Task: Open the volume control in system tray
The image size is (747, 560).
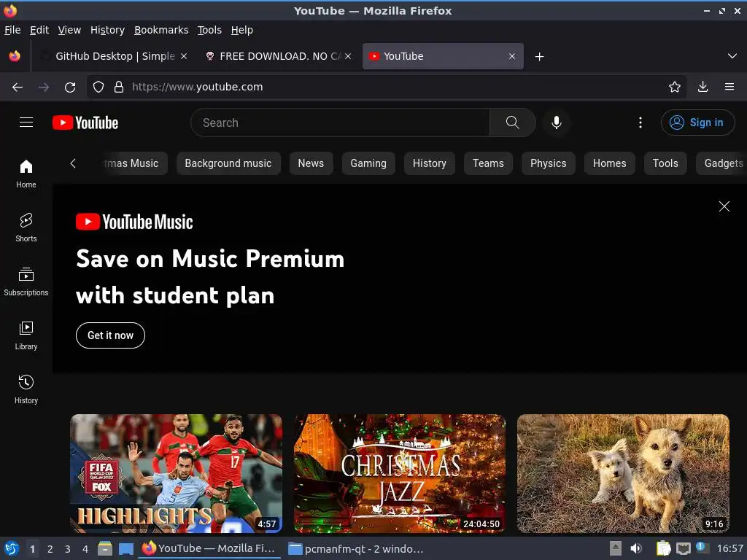Action: (636, 548)
